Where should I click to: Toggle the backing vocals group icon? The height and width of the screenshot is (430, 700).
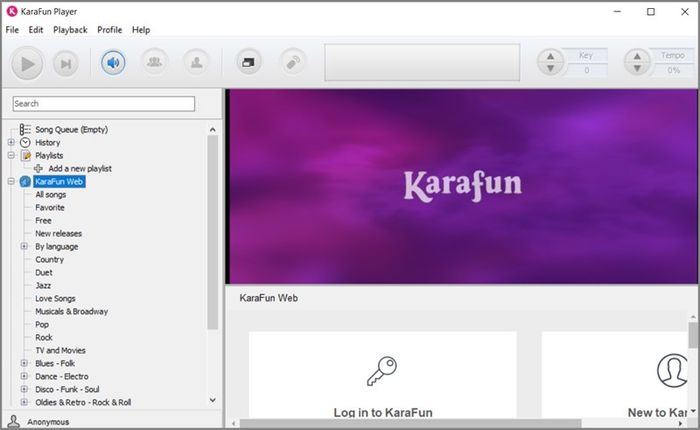pos(154,62)
